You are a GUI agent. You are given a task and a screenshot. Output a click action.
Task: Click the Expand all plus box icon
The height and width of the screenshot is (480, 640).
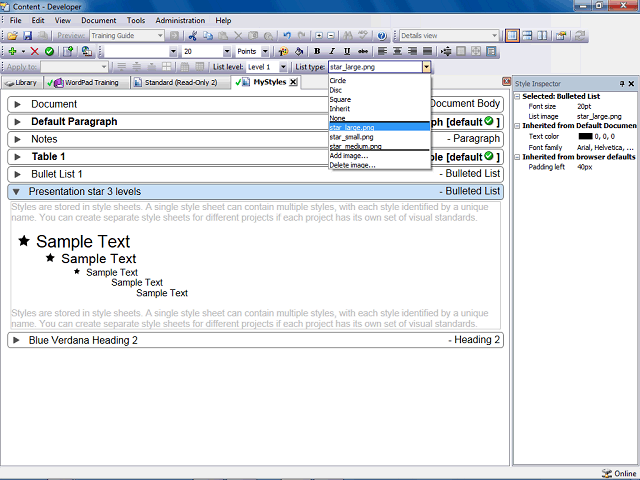coord(319,36)
